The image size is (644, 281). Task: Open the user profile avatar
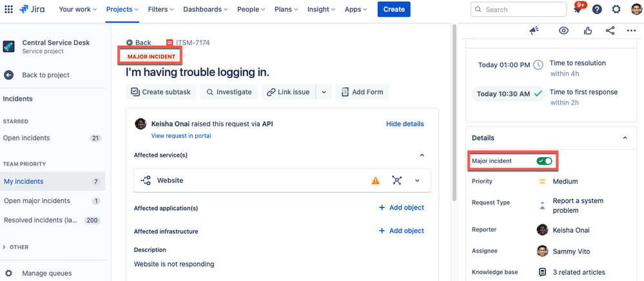636,9
